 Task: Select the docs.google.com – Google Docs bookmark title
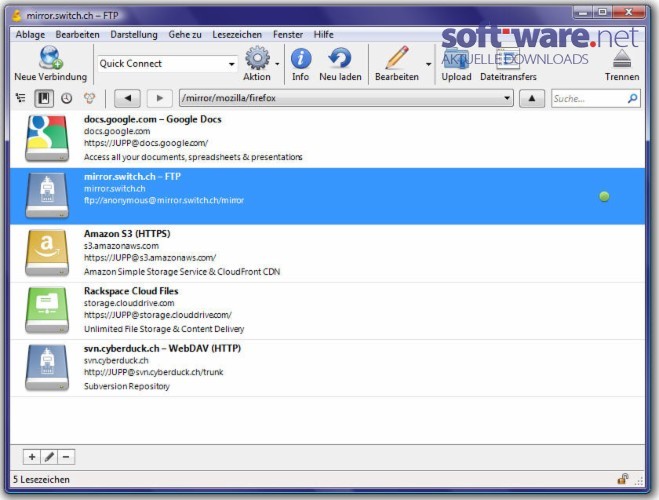[153, 119]
